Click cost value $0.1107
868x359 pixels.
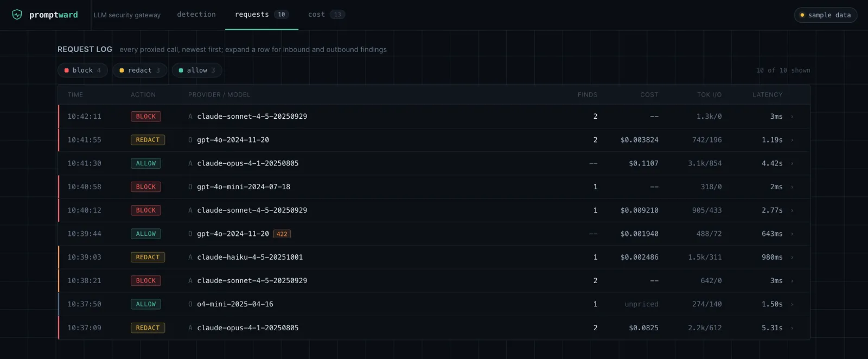pyautogui.click(x=643, y=163)
